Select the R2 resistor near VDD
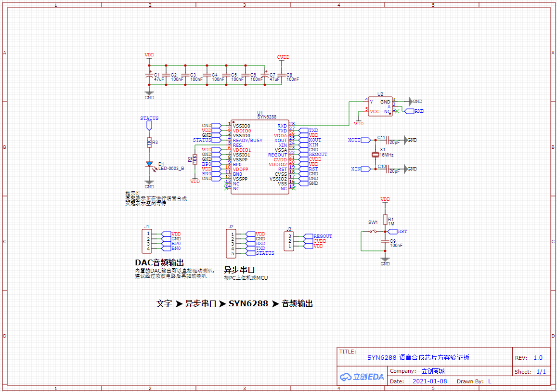The height and width of the screenshot is (392, 557). point(194,159)
